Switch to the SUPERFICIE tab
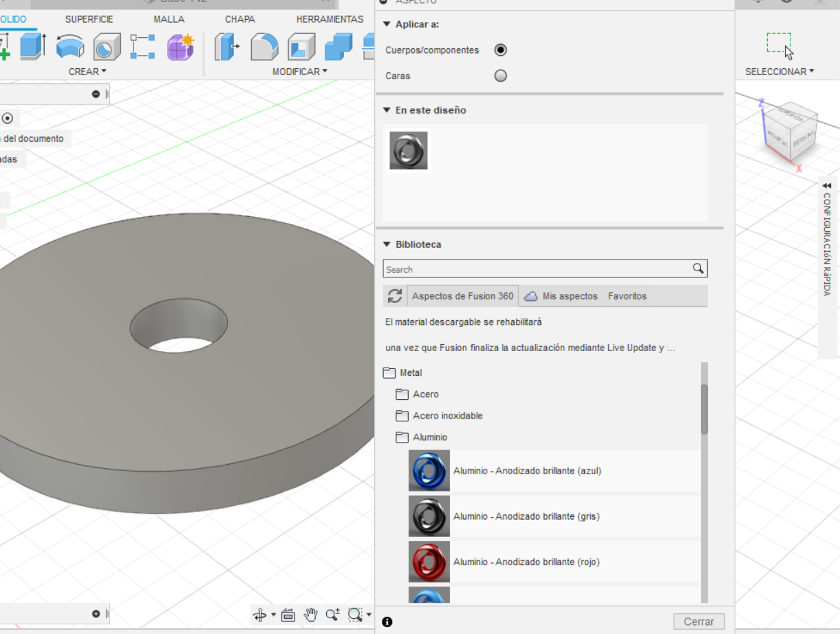The height and width of the screenshot is (634, 840). pos(89,19)
